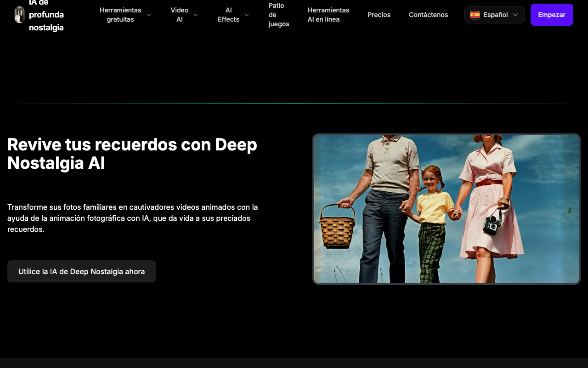Click the 'Revive tus recuerdos' heading
Viewport: 588px width, 368px height.
pos(132,154)
